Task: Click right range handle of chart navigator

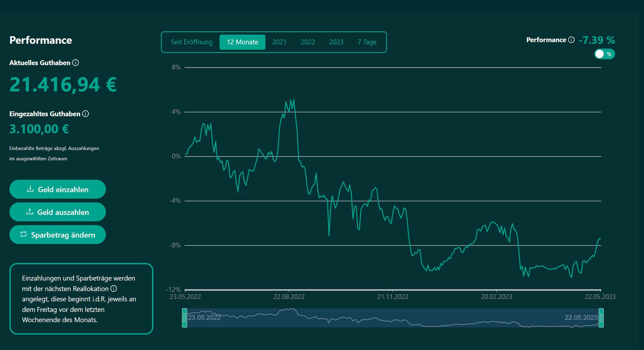Action: point(601,318)
